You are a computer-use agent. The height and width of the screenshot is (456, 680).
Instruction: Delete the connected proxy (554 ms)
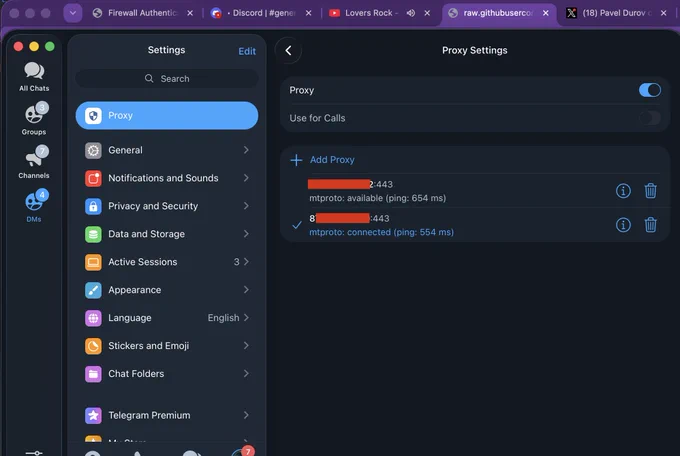click(x=651, y=225)
